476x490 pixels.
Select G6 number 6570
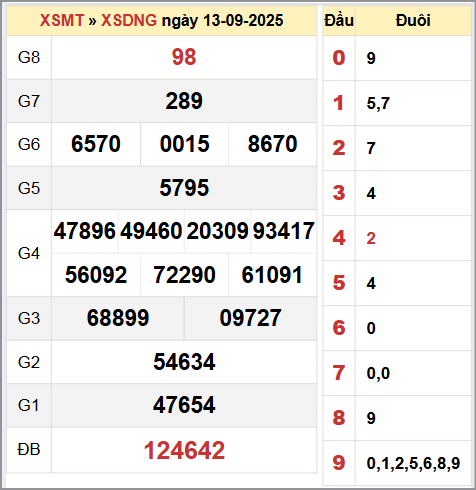pyautogui.click(x=96, y=144)
